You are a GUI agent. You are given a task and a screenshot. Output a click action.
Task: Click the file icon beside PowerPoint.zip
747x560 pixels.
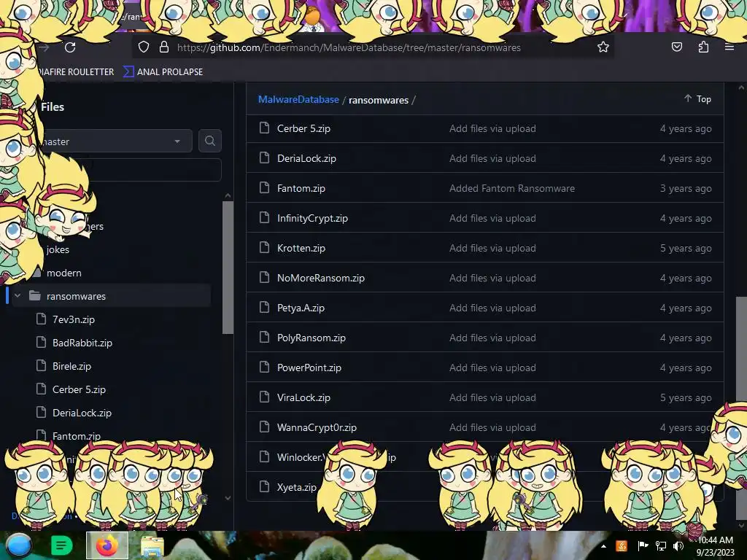(264, 367)
